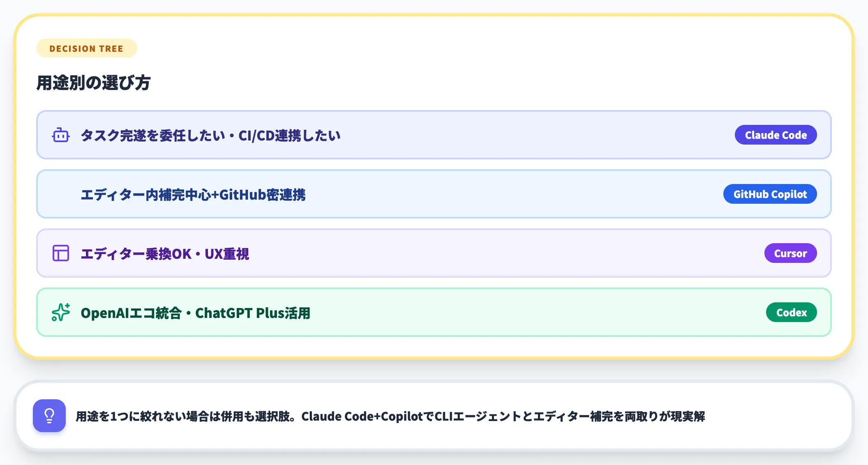
Task: Click the sparkle icon beside OpenAIエコ統合
Action: pyautogui.click(x=61, y=313)
